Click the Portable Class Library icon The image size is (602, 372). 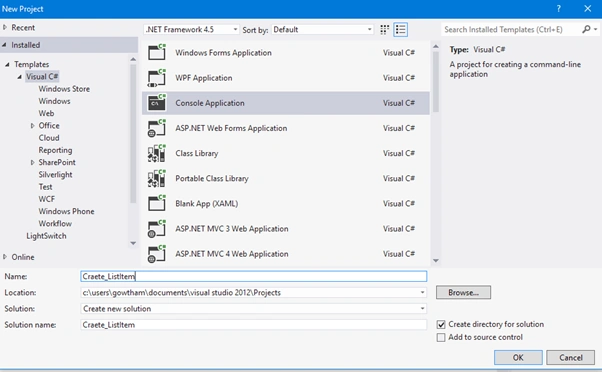pyautogui.click(x=157, y=178)
